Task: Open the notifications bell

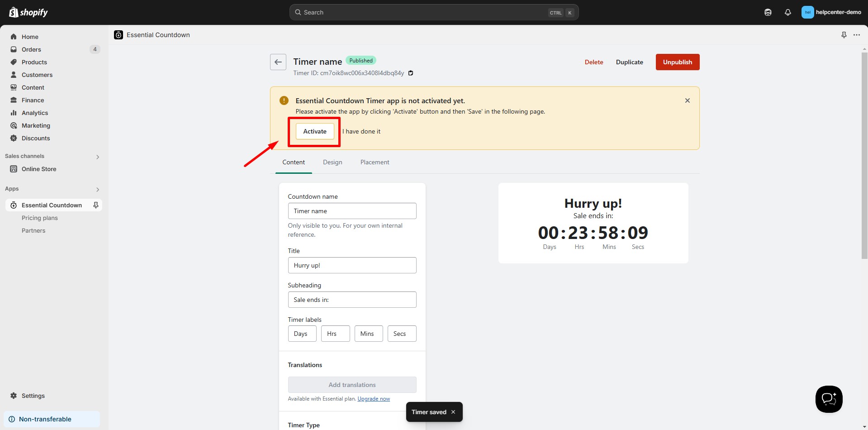Action: [x=787, y=12]
